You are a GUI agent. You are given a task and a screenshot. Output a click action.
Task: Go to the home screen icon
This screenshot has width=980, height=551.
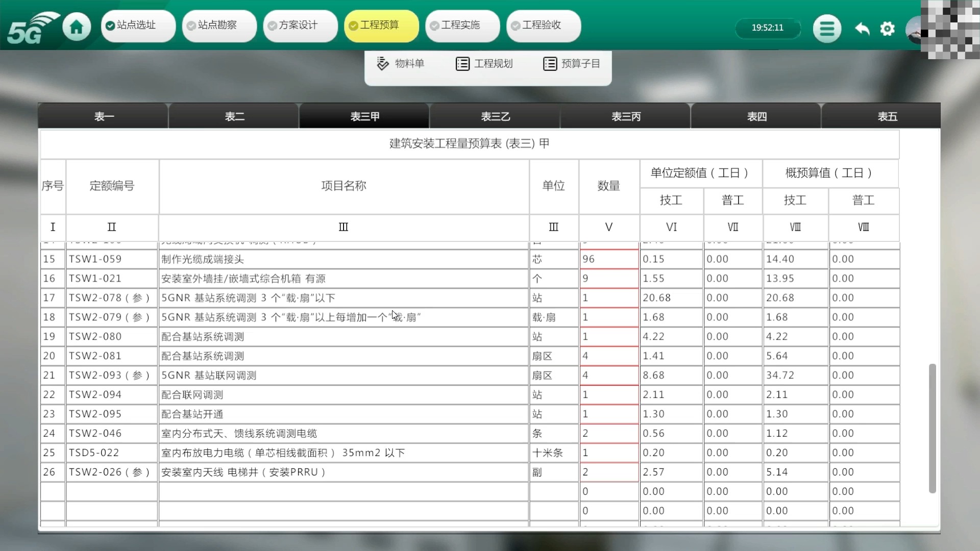[77, 27]
